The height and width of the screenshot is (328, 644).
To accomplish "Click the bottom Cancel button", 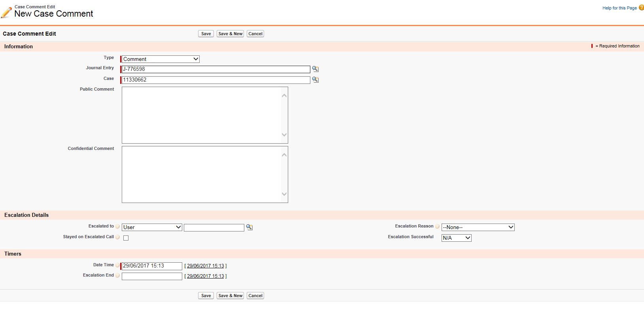I will pyautogui.click(x=255, y=296).
